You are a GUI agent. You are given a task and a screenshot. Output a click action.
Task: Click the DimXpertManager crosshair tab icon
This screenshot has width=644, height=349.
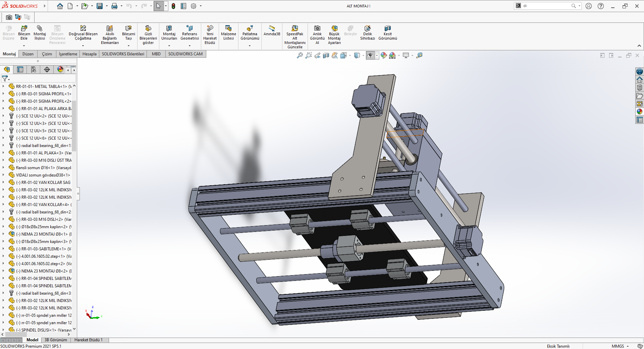[47, 69]
